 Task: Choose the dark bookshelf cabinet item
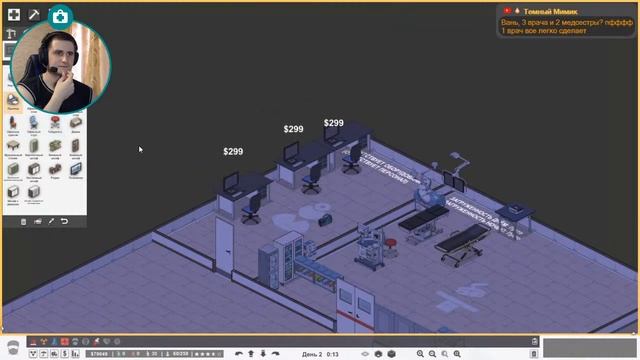[x=76, y=148]
